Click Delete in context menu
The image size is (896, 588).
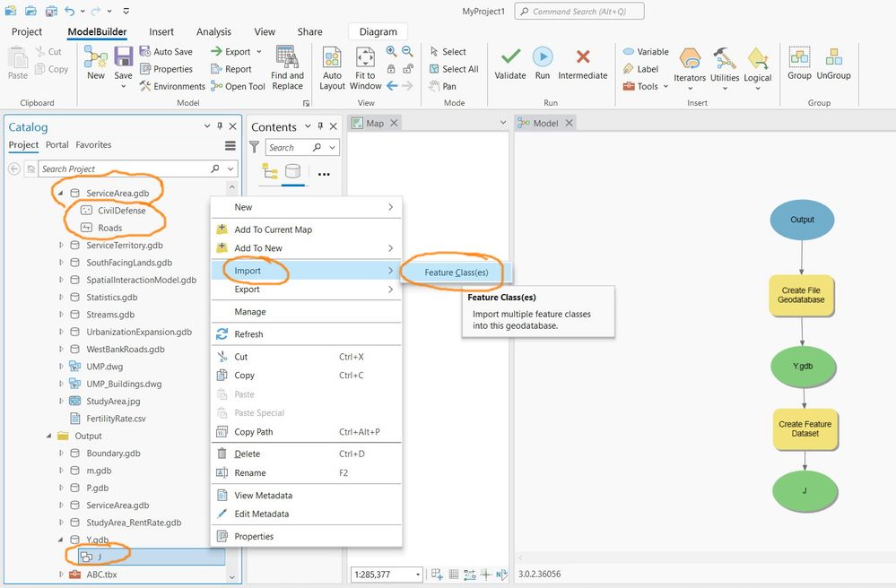[306, 454]
